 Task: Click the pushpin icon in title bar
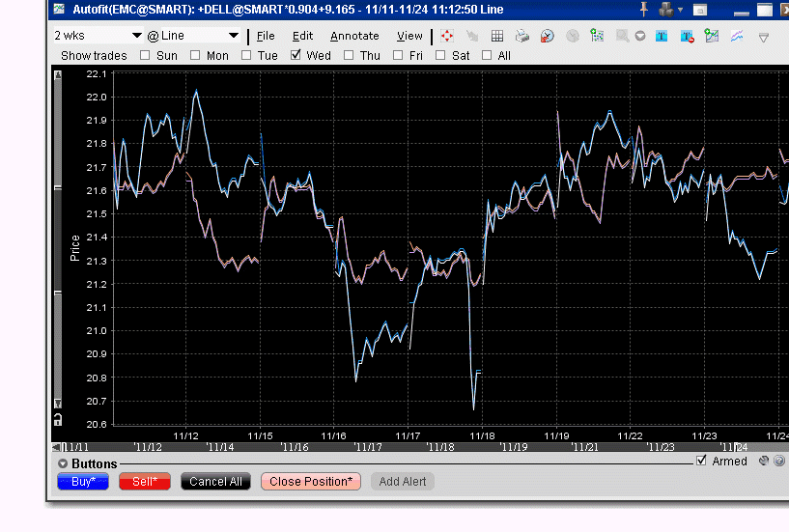click(x=644, y=10)
